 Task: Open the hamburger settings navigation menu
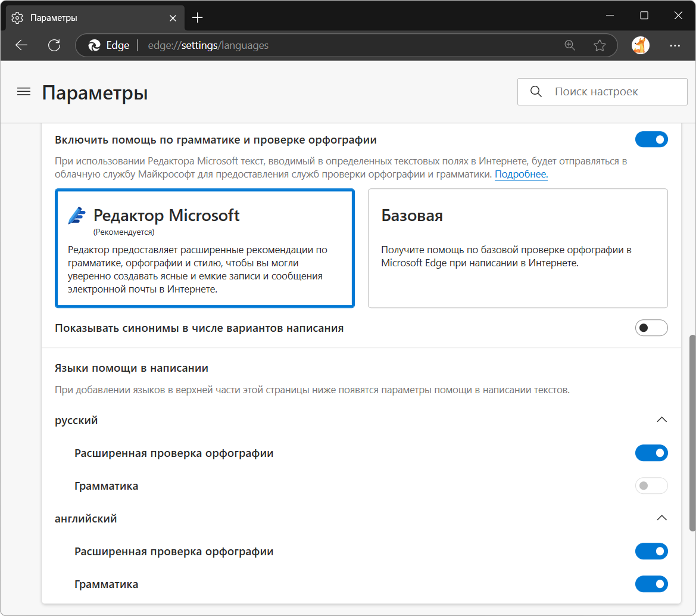[24, 92]
